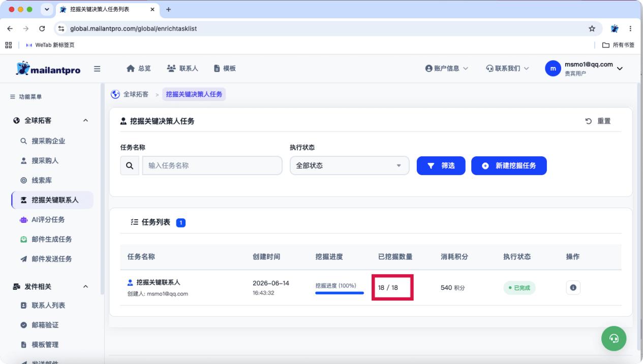The width and height of the screenshot is (643, 364).
Task: Click the browser back arrow
Action: pyautogui.click(x=10, y=28)
